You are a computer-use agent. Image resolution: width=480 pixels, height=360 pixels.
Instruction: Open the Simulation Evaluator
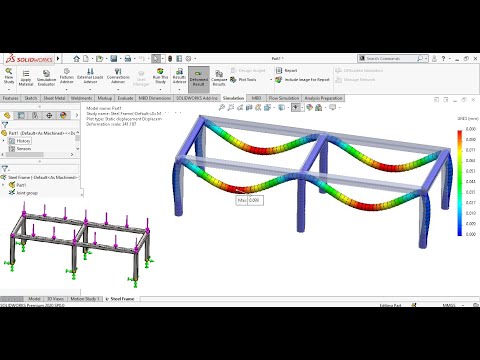coord(46,78)
